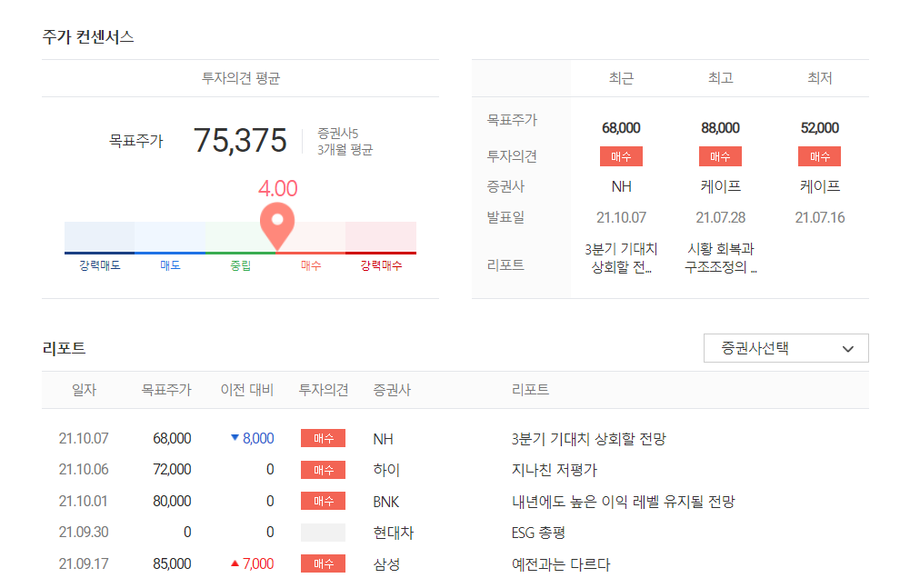Click the 최고 column header
Viewport: 900px width, 588px height.
[x=720, y=78]
